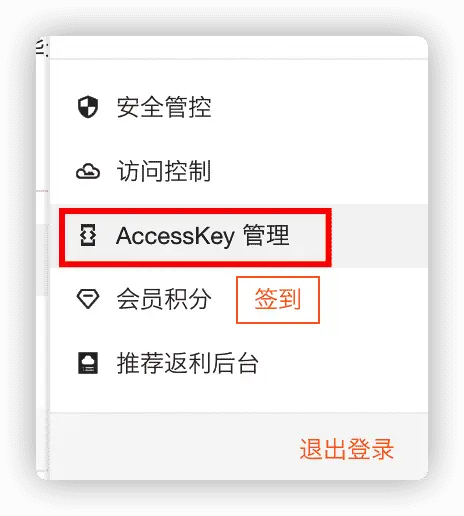Viewport: 464px width, 516px height.
Task: Click the empty gray footer left of 退出登录
Action: [x=173, y=447]
